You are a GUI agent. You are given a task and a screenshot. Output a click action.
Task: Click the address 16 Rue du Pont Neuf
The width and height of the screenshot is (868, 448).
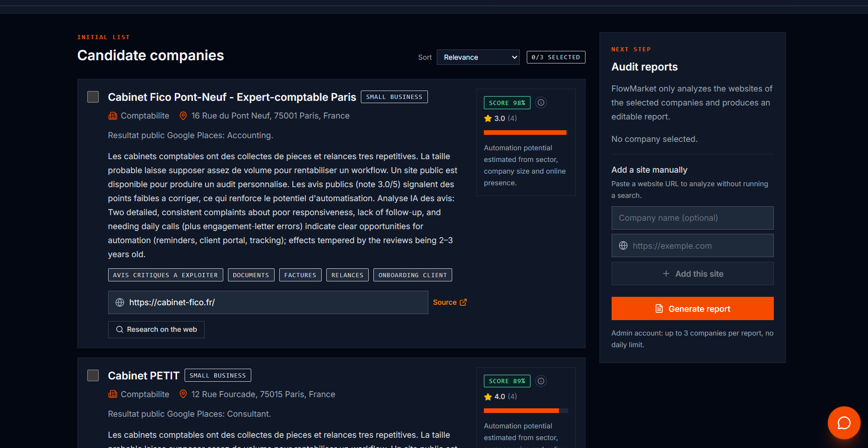(270, 116)
